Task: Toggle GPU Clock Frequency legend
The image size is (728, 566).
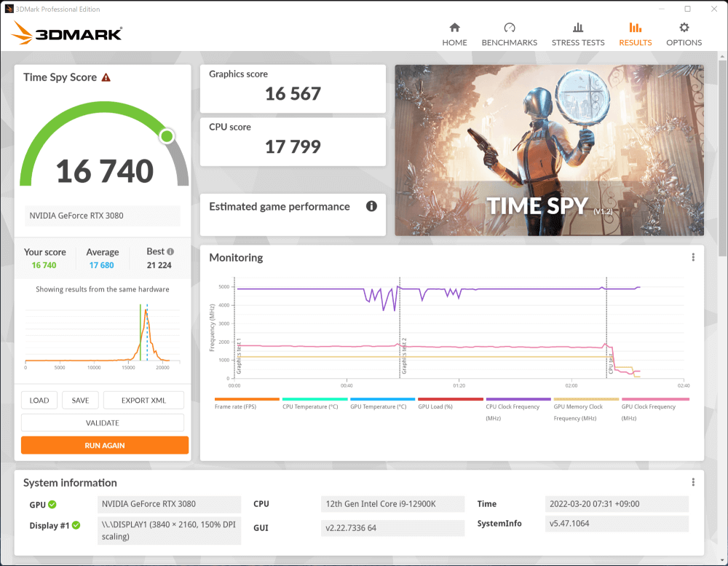Action: pos(654,409)
